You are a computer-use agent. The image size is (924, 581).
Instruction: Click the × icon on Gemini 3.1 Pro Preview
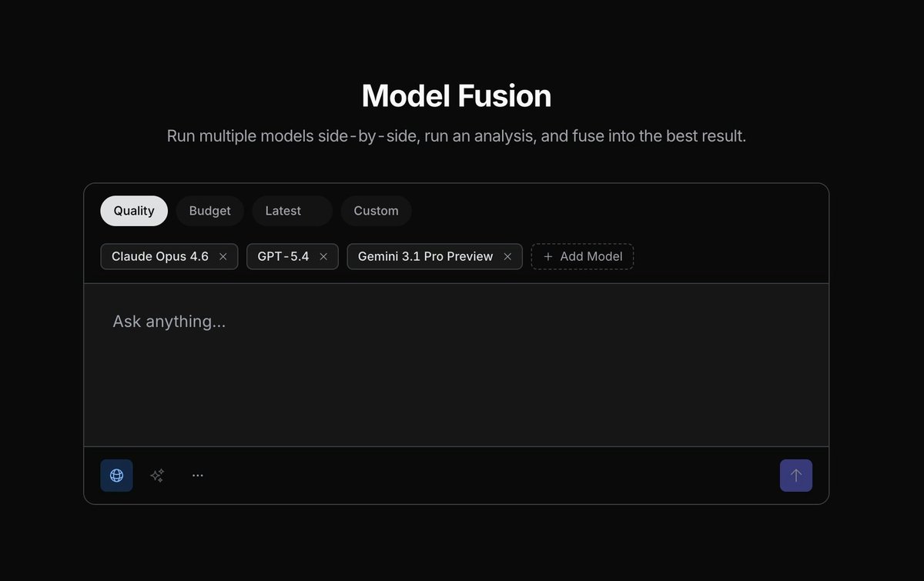(507, 256)
